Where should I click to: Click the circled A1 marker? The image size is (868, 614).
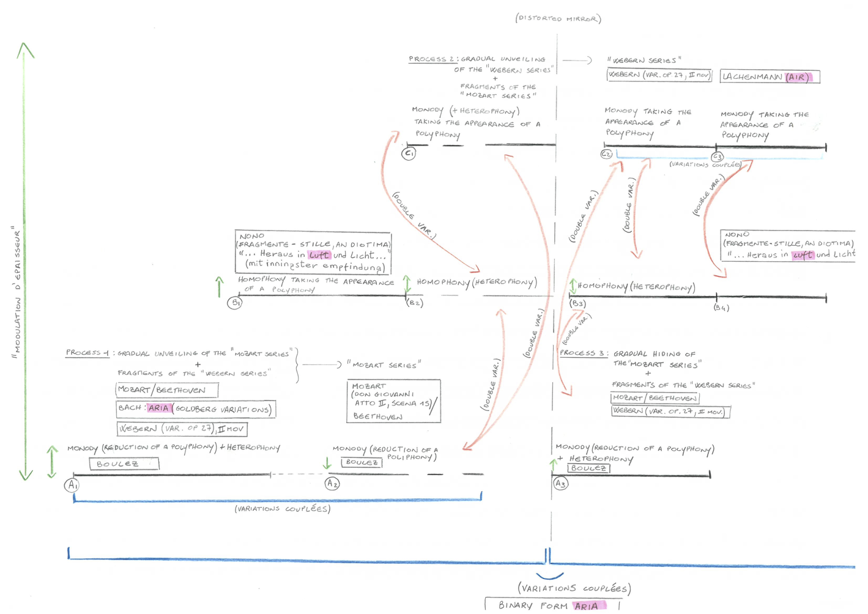72,486
